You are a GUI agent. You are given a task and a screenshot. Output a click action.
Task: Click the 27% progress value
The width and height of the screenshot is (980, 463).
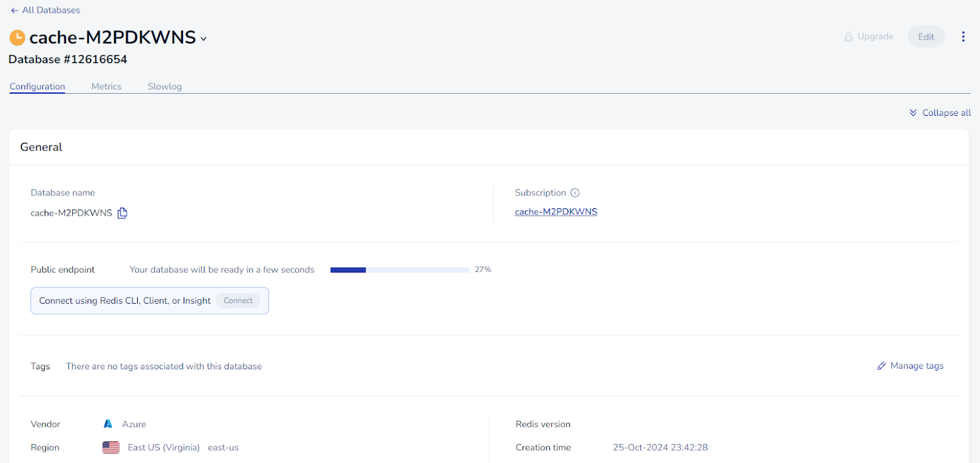[x=483, y=269]
